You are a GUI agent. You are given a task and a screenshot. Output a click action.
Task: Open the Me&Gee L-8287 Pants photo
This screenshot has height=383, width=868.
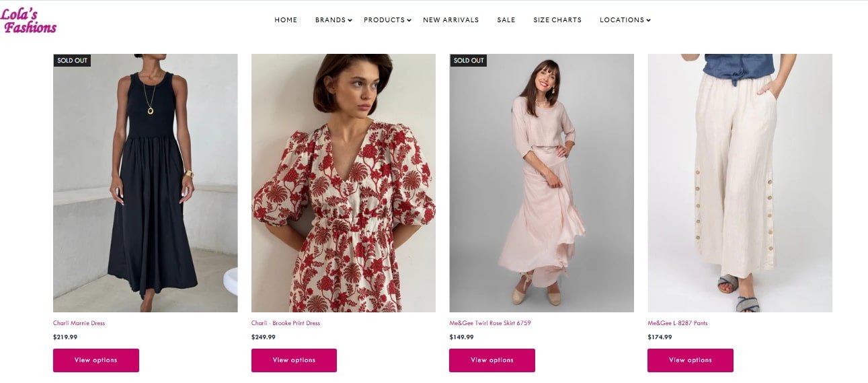point(740,183)
